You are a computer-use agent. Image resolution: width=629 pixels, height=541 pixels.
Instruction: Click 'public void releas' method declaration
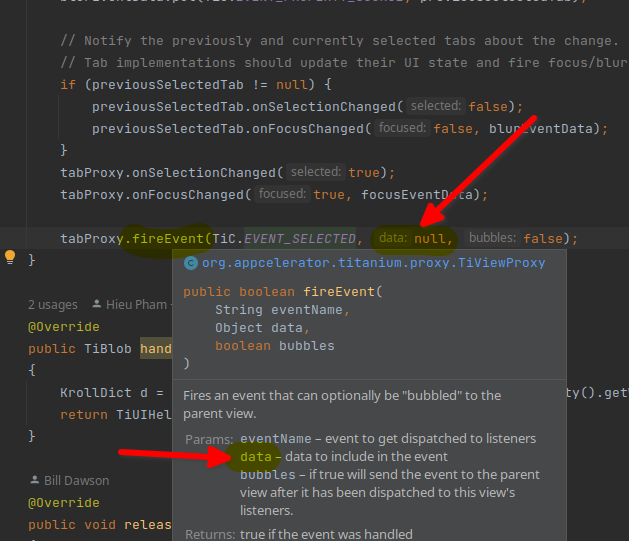[100, 525]
